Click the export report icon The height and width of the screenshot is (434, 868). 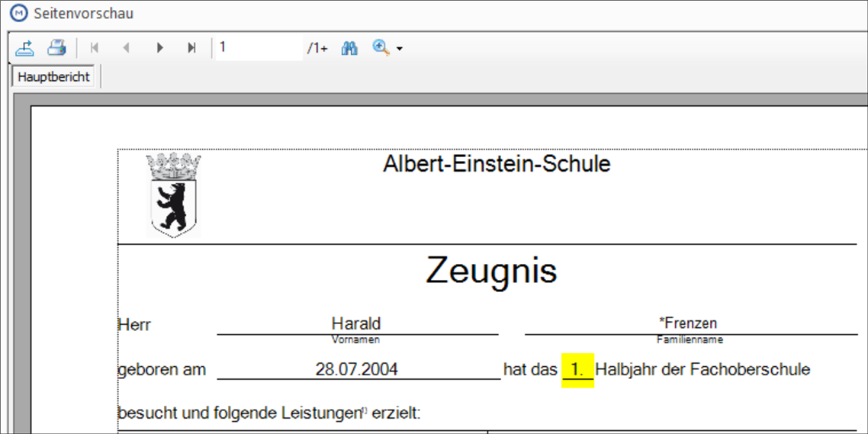coord(24,48)
